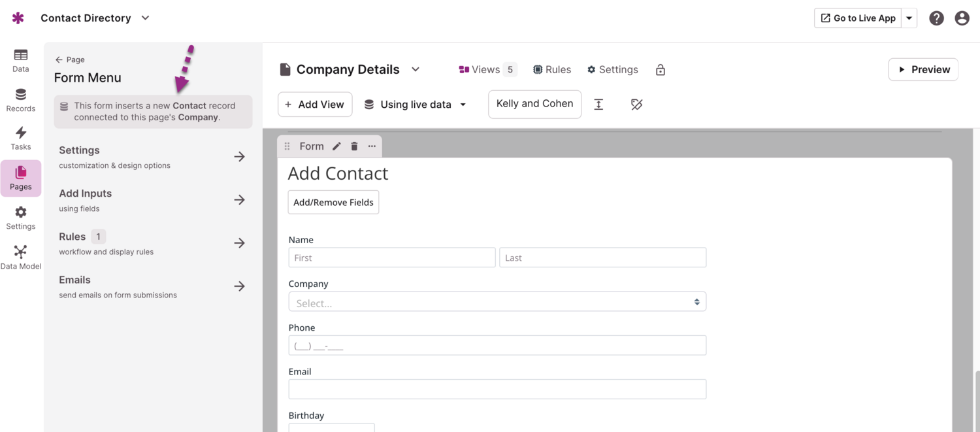Viewport: 980px width, 432px height.
Task: Click the page lock icon
Action: click(x=661, y=70)
